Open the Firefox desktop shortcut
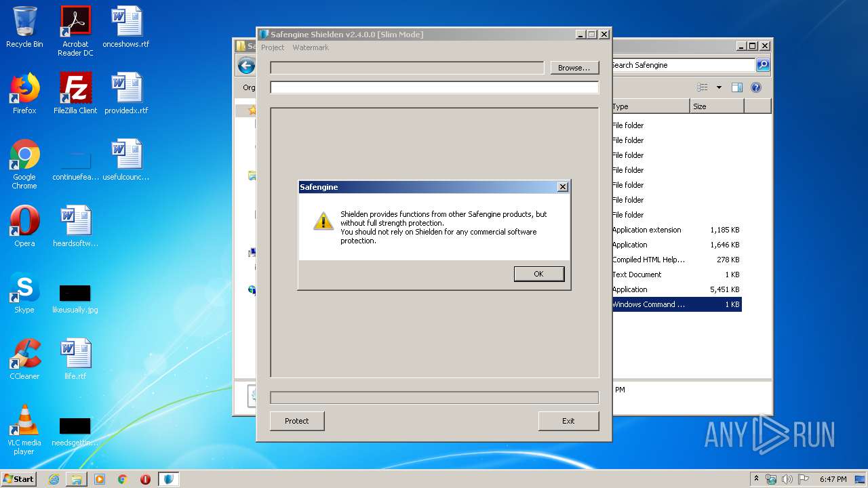 coord(24,94)
